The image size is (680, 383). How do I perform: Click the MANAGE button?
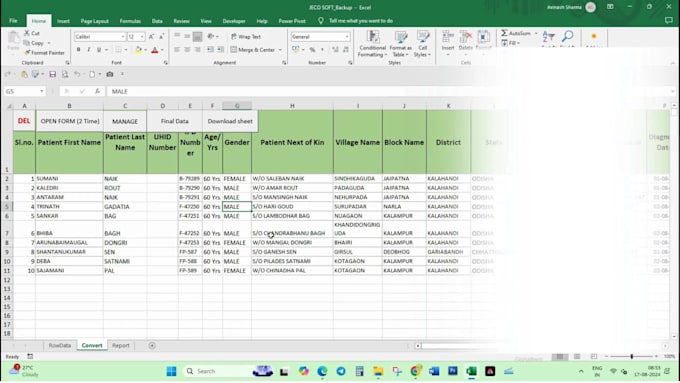(x=125, y=121)
